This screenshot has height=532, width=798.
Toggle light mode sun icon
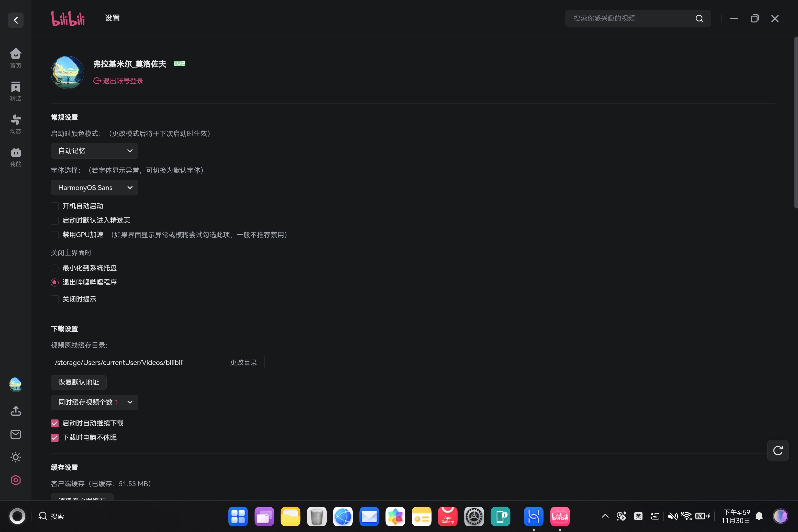pyautogui.click(x=16, y=457)
